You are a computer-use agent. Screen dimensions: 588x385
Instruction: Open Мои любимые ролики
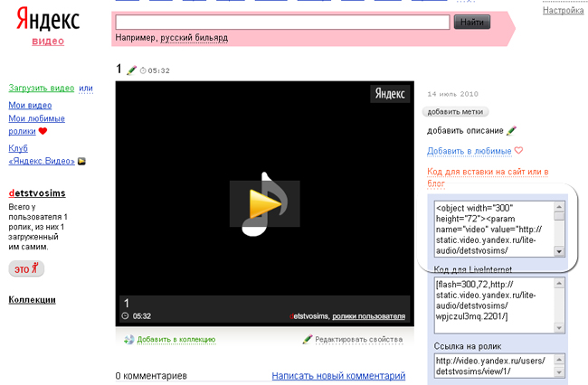[36, 125]
